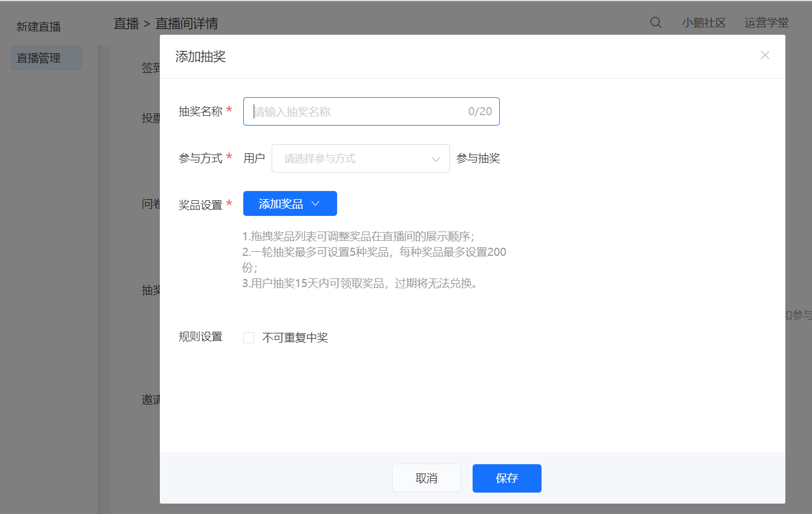This screenshot has width=812, height=514.
Task: Close the 添加抽奖 dialog with X
Action: [x=765, y=55]
